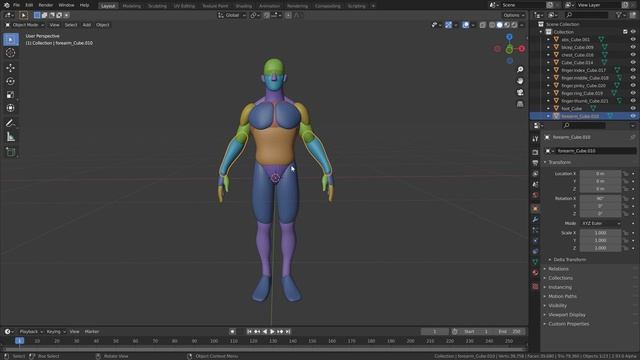Select the Annotate pencil tool
This screenshot has height=360, width=640.
(x=11, y=123)
